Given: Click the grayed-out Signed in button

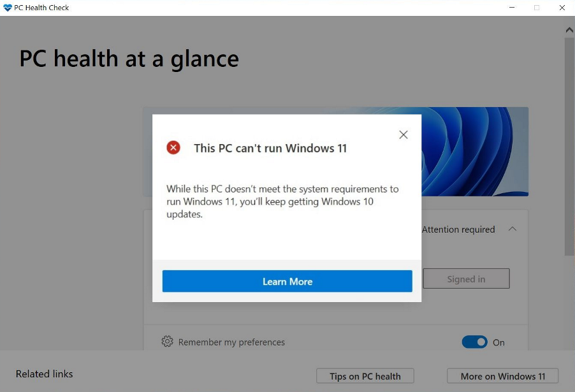Looking at the screenshot, I should [466, 279].
